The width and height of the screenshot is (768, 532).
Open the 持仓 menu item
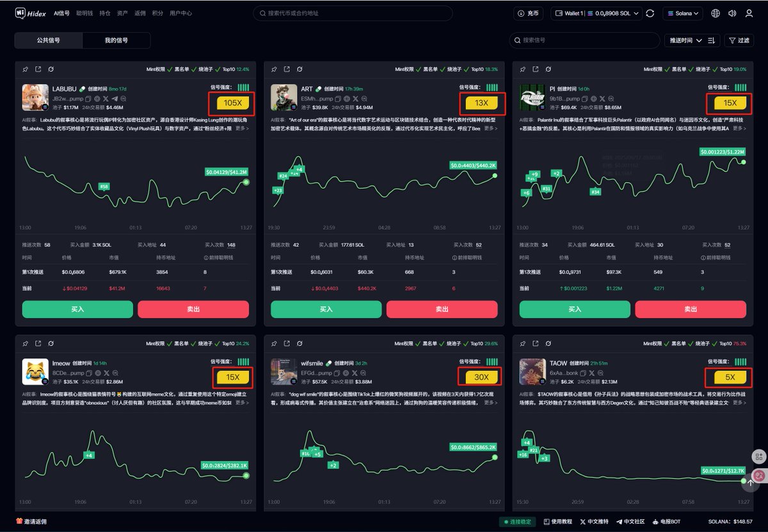105,13
